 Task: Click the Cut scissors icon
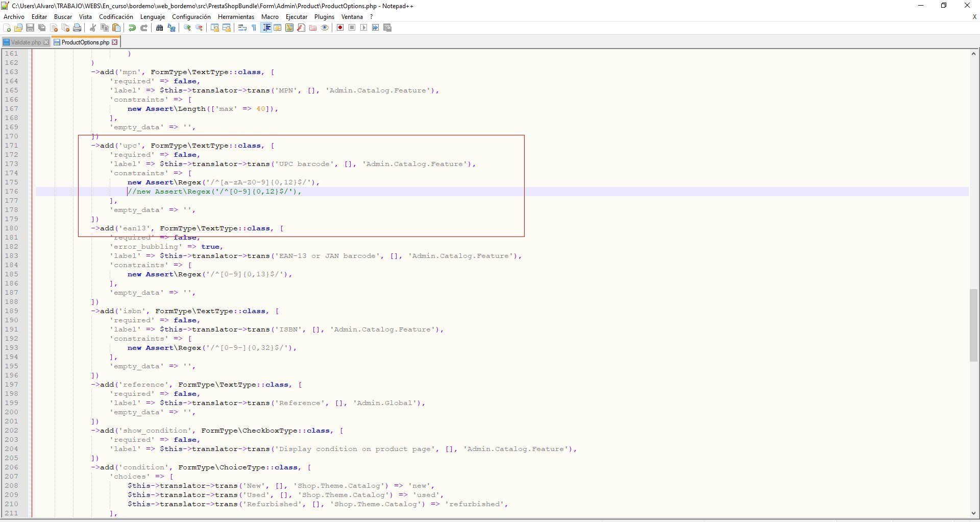click(x=93, y=28)
